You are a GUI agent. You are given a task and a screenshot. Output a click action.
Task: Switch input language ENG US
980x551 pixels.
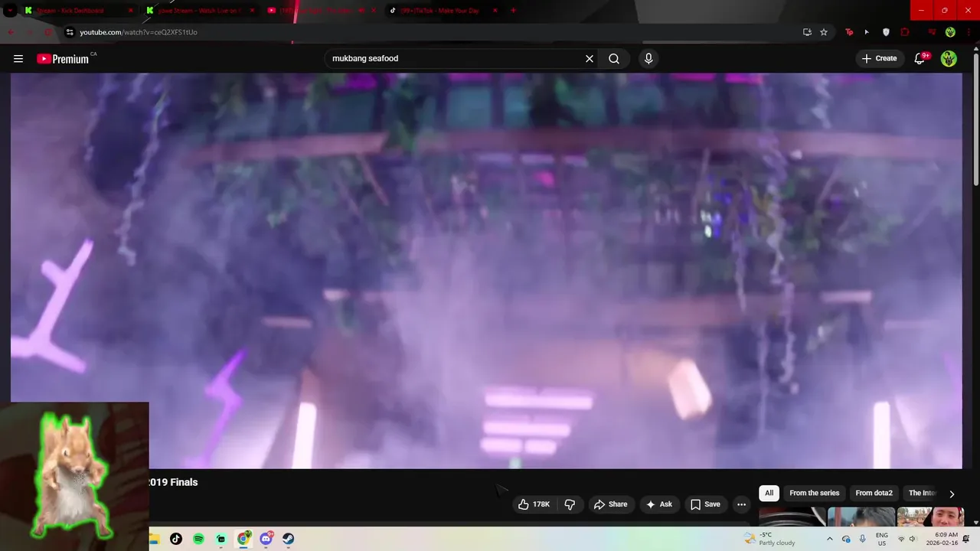[x=882, y=539]
